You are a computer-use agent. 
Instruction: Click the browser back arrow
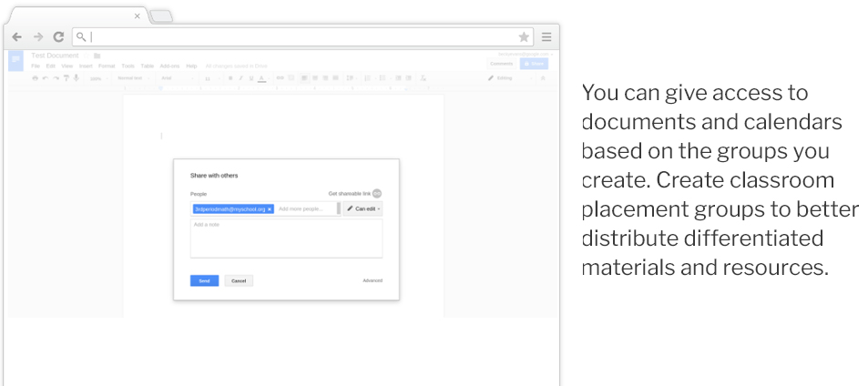[17, 37]
